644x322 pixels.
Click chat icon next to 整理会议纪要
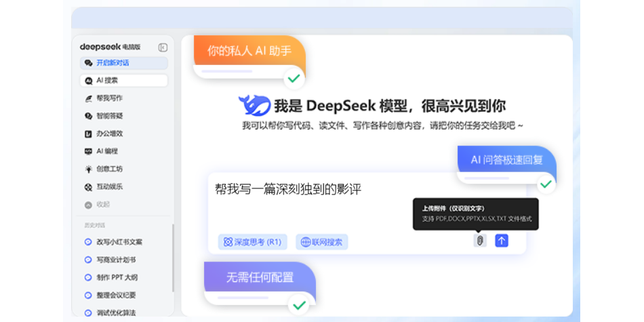click(x=88, y=295)
